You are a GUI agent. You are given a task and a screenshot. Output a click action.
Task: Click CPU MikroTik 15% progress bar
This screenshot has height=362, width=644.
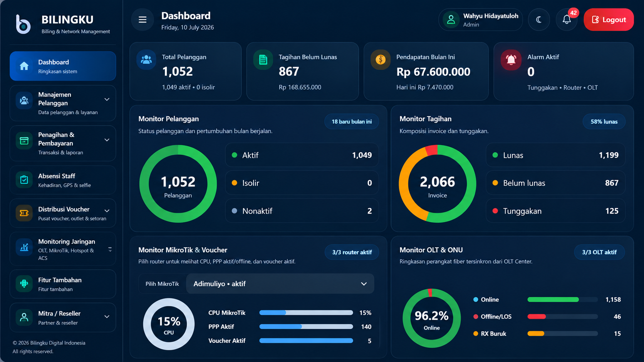tap(306, 313)
